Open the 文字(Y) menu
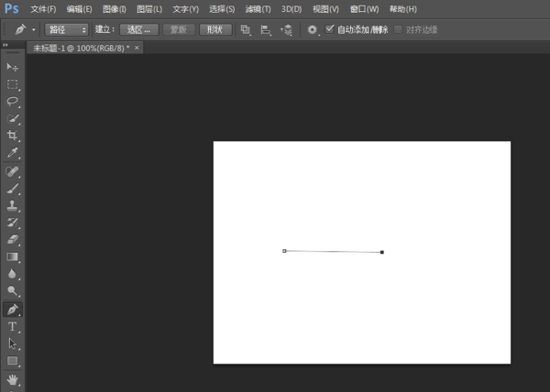This screenshot has height=392, width=550. pos(185,9)
